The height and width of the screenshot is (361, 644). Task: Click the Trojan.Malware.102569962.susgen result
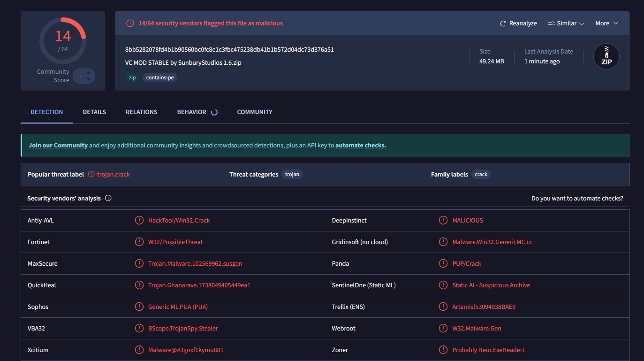pos(195,263)
